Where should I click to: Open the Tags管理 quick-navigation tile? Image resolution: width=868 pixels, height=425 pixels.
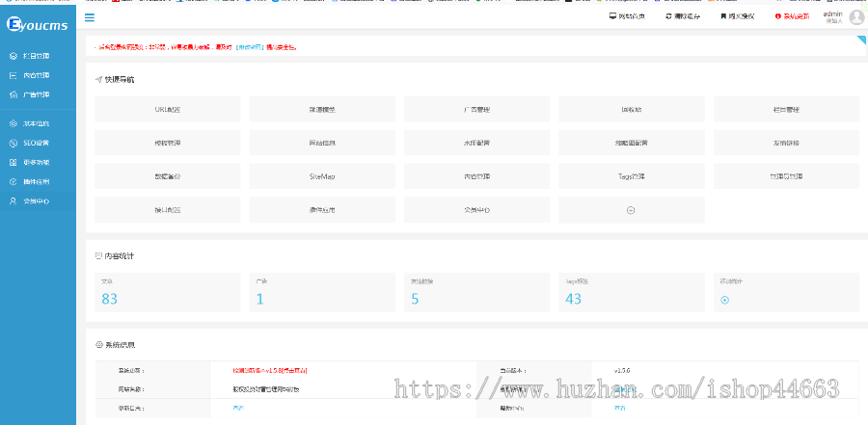point(632,176)
